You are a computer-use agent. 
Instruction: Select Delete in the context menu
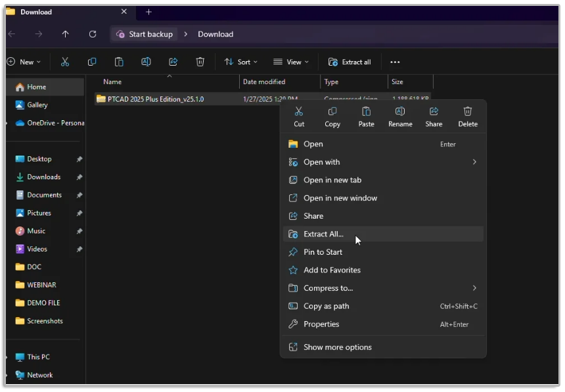(x=468, y=117)
